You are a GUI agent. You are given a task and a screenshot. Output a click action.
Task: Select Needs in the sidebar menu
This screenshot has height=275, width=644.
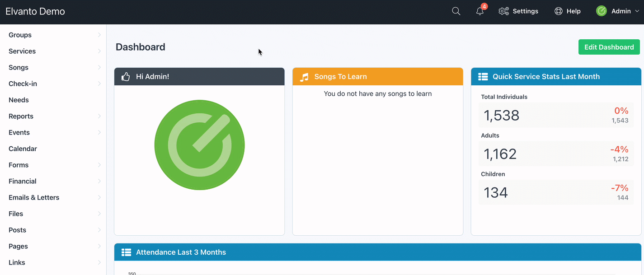pos(19,100)
